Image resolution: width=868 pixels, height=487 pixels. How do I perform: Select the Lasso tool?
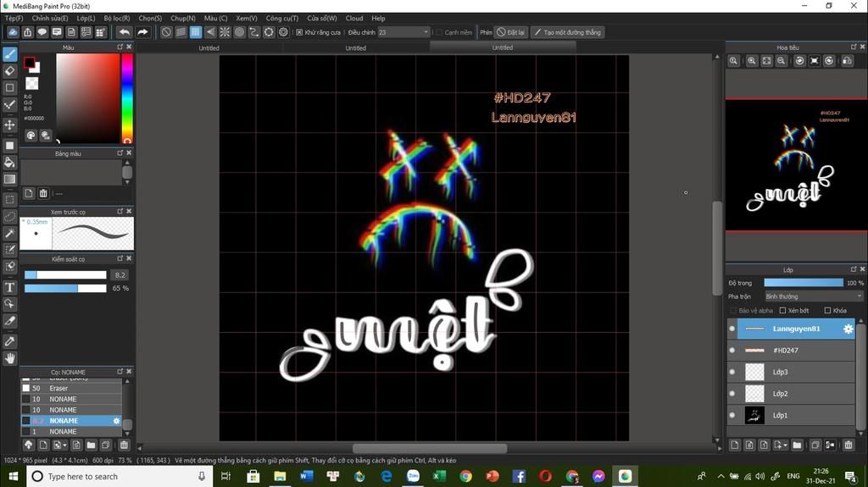[x=9, y=216]
